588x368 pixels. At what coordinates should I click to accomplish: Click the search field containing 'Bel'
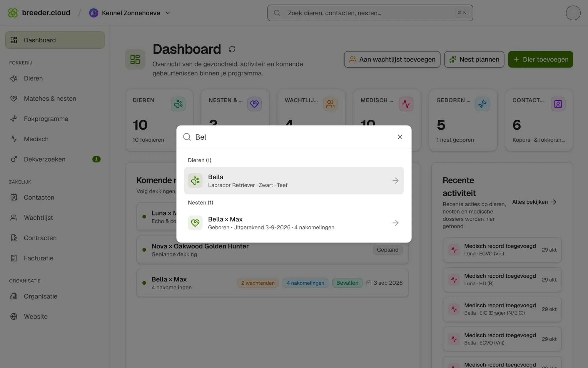tap(294, 137)
